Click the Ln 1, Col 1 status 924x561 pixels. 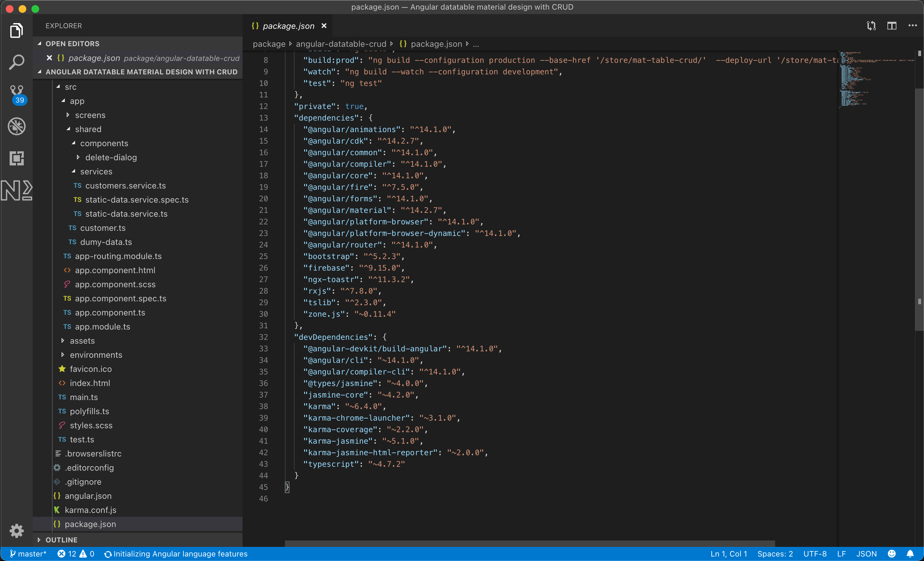pos(729,554)
